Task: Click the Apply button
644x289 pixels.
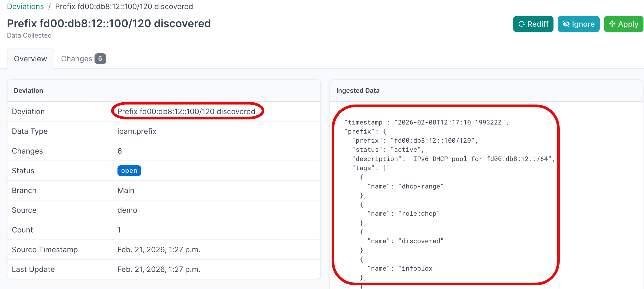Action: [623, 24]
